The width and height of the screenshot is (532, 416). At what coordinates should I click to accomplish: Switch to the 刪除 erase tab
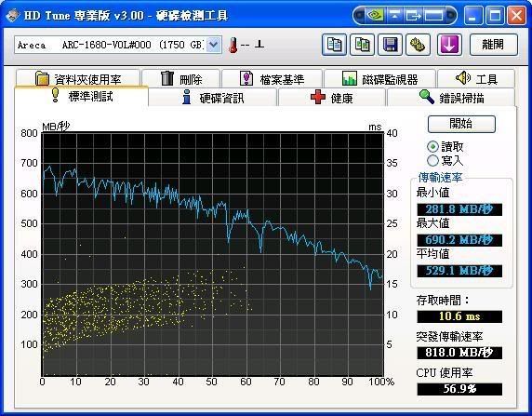[x=181, y=79]
